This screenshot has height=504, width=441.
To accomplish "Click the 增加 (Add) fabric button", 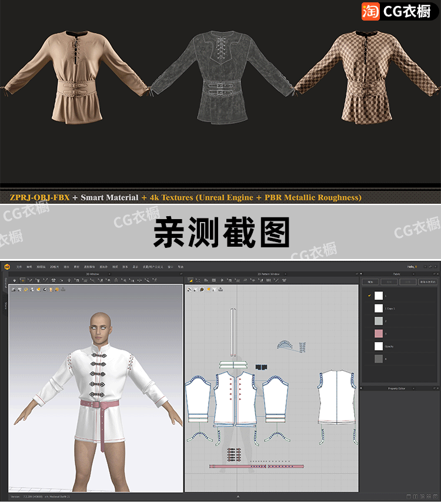I will pyautogui.click(x=370, y=282).
